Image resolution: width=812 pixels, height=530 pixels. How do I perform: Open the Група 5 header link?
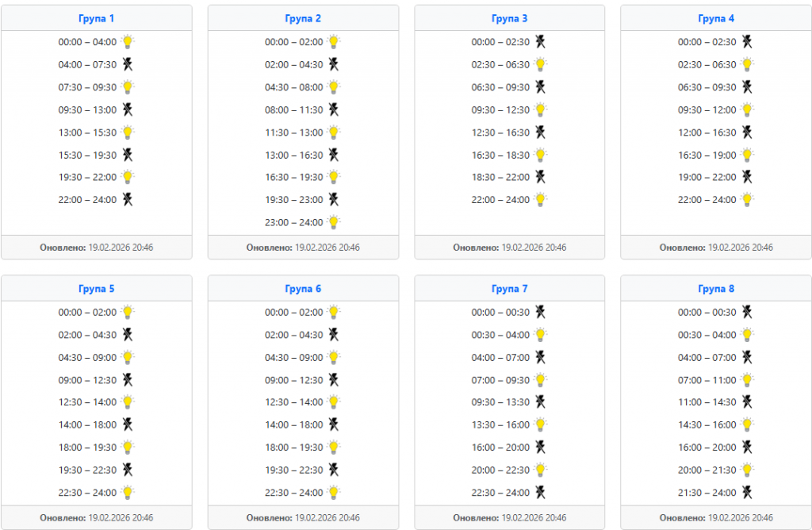(x=97, y=289)
